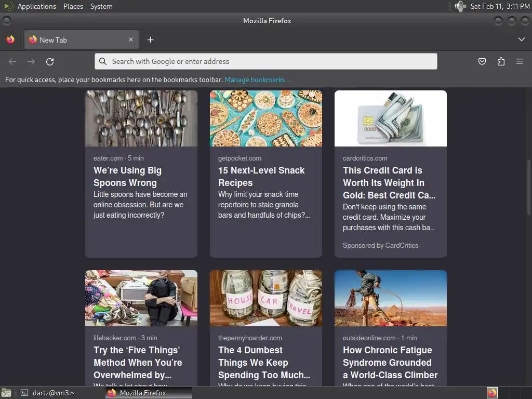Image resolution: width=532 pixels, height=399 pixels.
Task: Click 'lifehacker.com · 3 min' source text
Action: coord(125,338)
